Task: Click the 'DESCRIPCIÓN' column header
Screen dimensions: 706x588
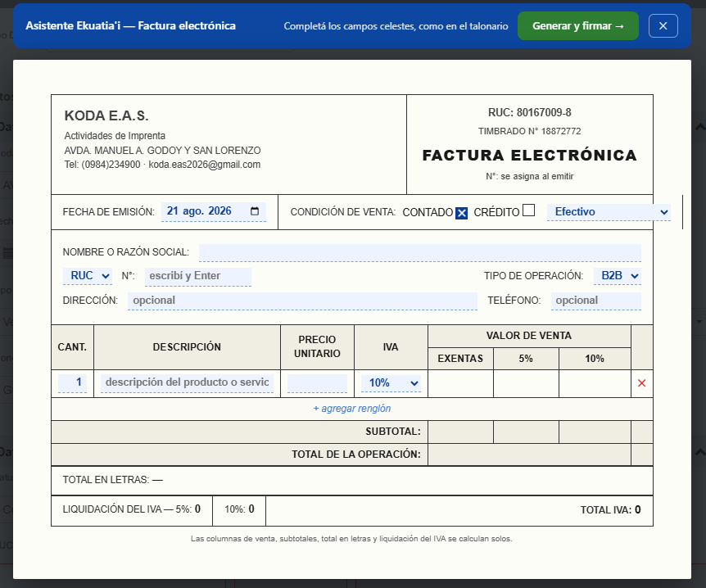Action: click(x=187, y=347)
